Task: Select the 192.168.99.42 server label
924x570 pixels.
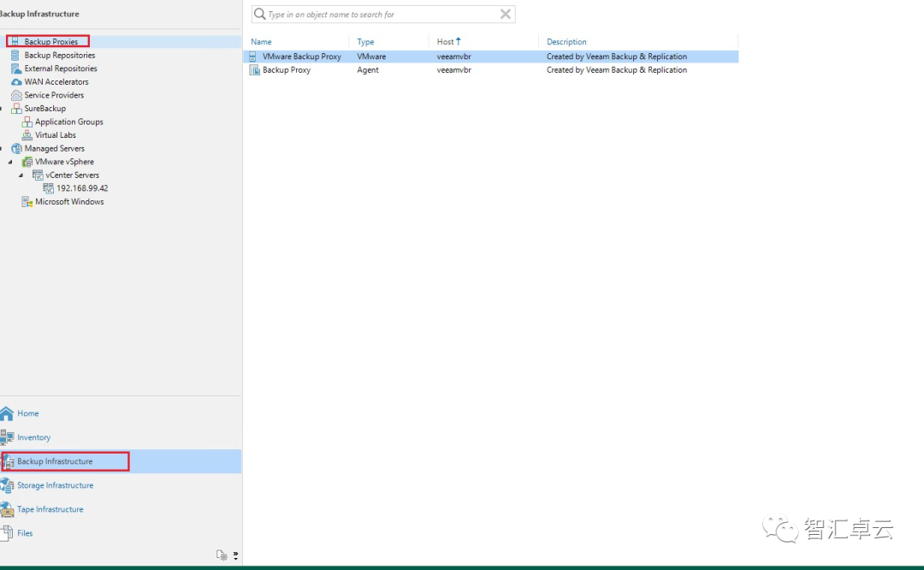Action: coord(82,188)
